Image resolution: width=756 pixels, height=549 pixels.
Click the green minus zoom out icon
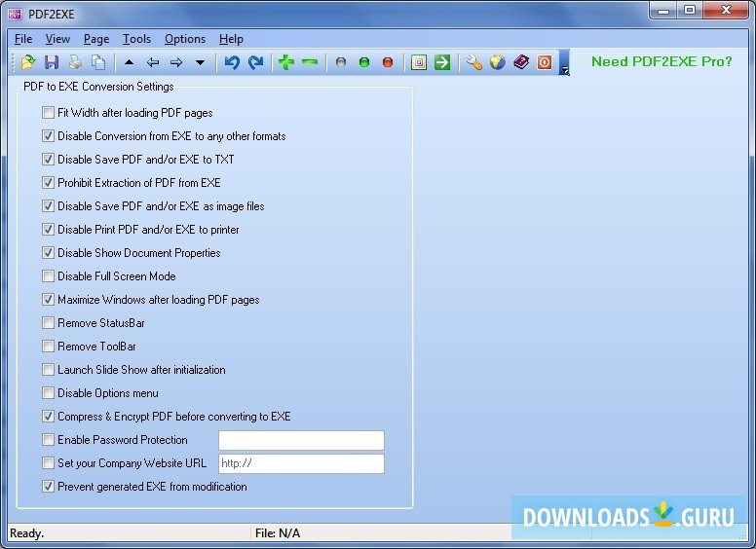310,62
